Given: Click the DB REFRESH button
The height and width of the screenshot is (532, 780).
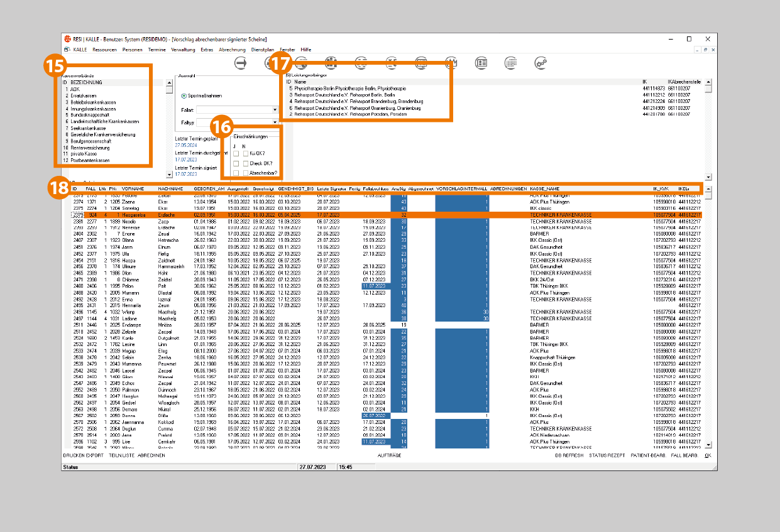Looking at the screenshot, I should (569, 455).
